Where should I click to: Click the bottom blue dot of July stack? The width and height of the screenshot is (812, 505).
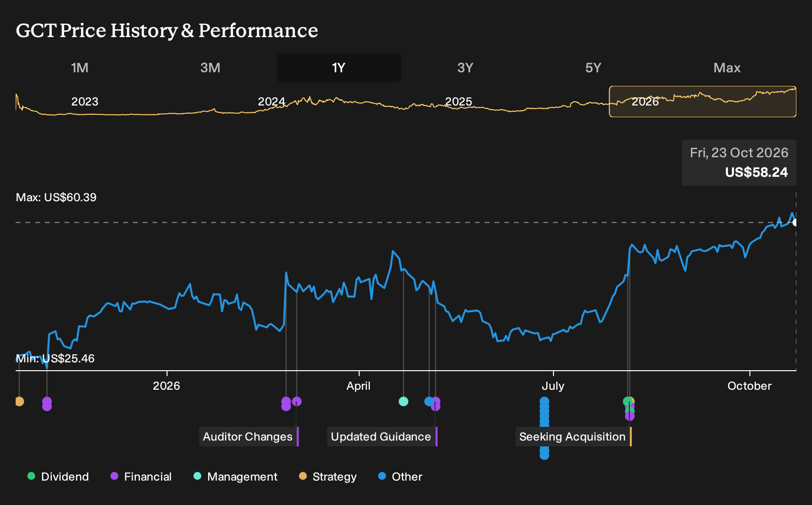point(544,455)
